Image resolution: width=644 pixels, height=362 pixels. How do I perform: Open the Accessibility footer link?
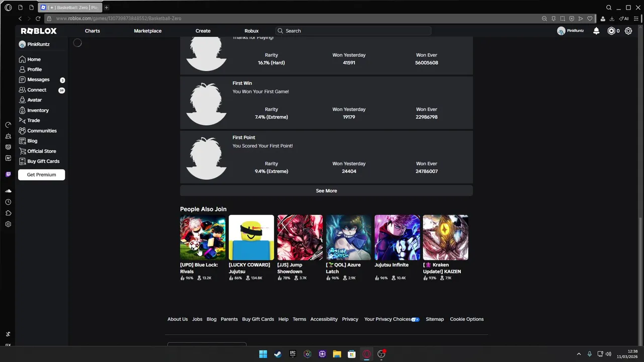pos(324,319)
